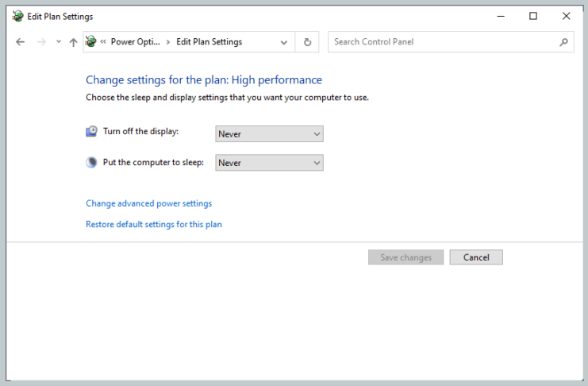Expand the address bar history chevron
Image resolution: width=588 pixels, height=386 pixels.
pyautogui.click(x=284, y=42)
